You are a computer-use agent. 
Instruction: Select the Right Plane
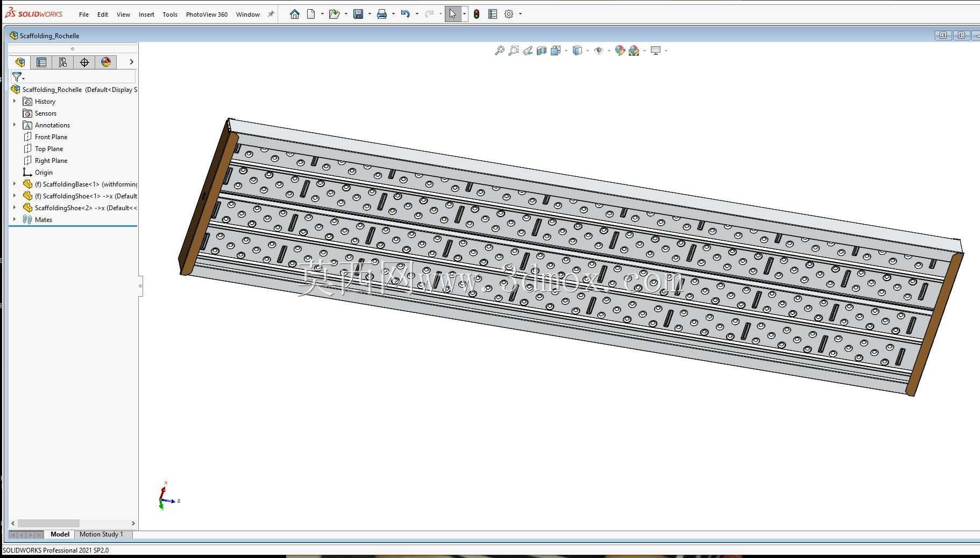pos(51,161)
